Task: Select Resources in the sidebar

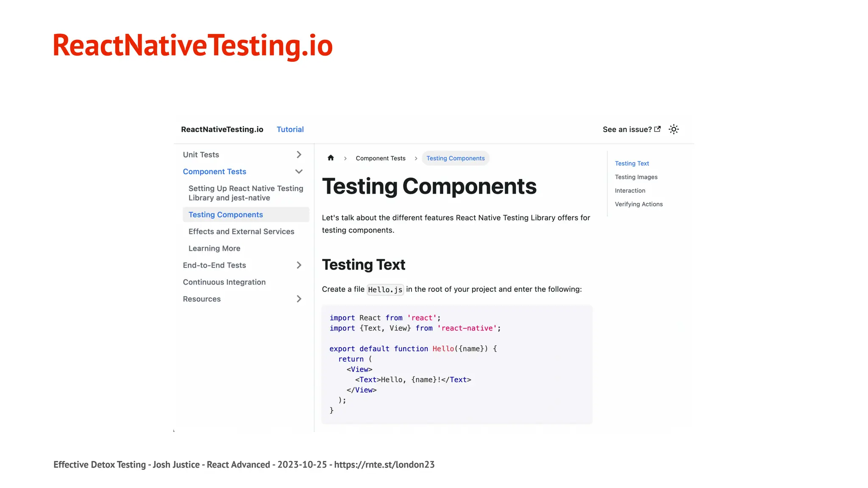Action: point(202,299)
